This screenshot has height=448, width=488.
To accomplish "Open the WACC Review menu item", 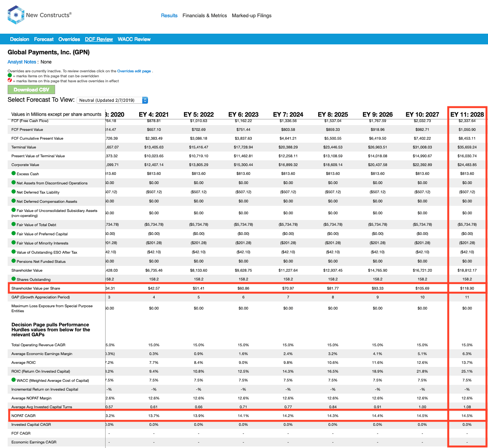I will point(134,39).
